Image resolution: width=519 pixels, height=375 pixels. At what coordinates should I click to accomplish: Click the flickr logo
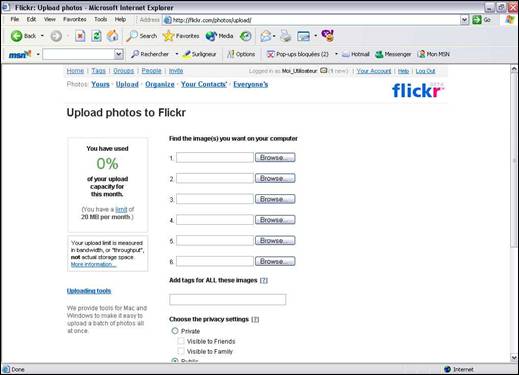coord(418,90)
